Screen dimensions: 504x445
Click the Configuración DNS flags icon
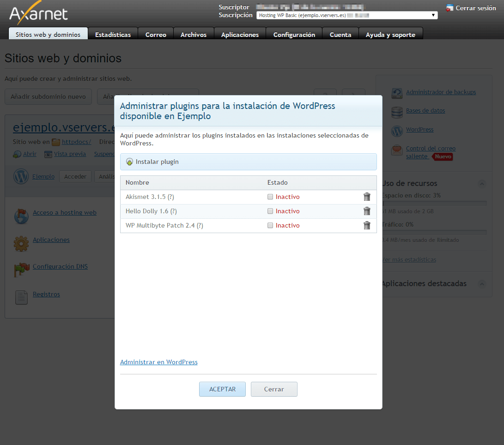21,270
